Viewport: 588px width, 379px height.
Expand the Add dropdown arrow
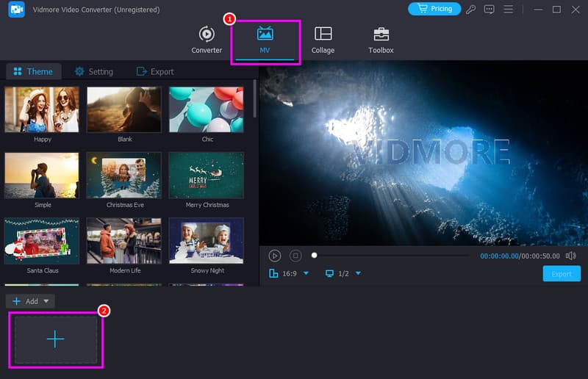coord(46,301)
